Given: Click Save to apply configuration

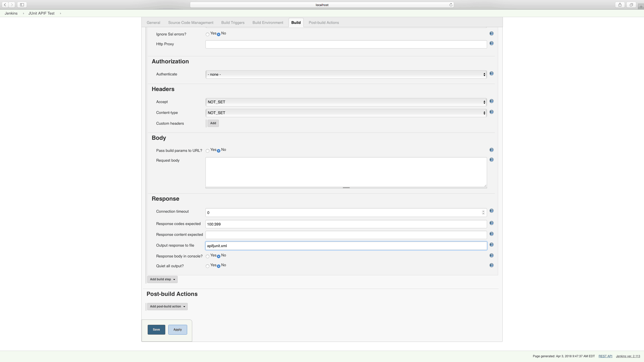Looking at the screenshot, I should point(156,329).
